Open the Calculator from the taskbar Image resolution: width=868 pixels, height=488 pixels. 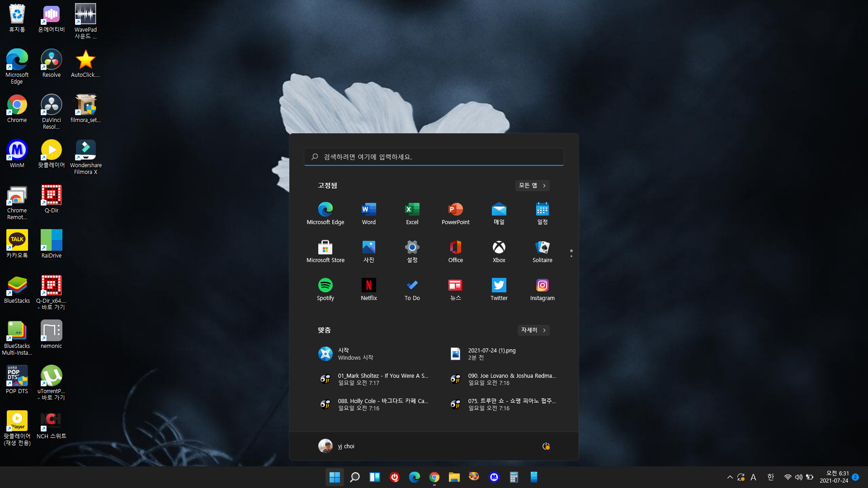point(514,477)
